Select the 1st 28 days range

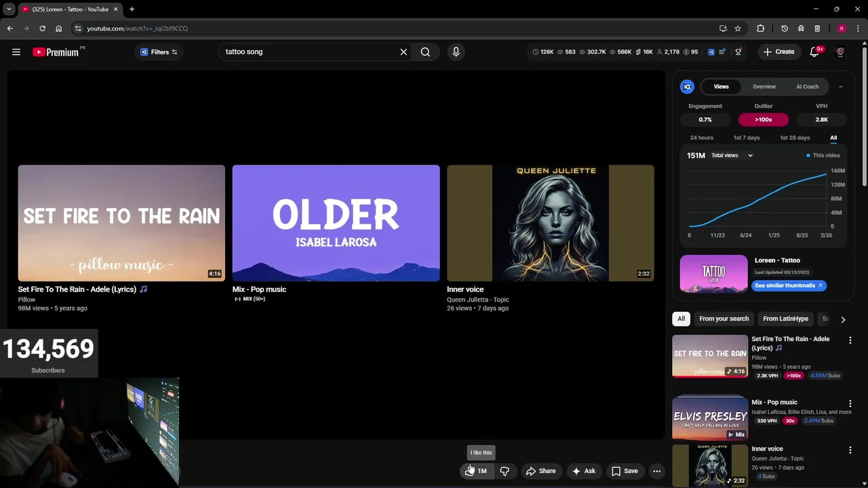tap(795, 138)
